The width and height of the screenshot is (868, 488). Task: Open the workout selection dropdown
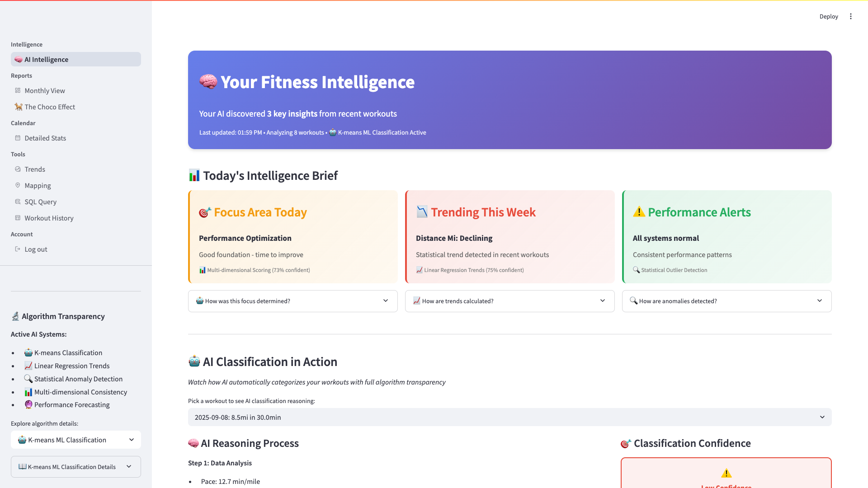(509, 417)
